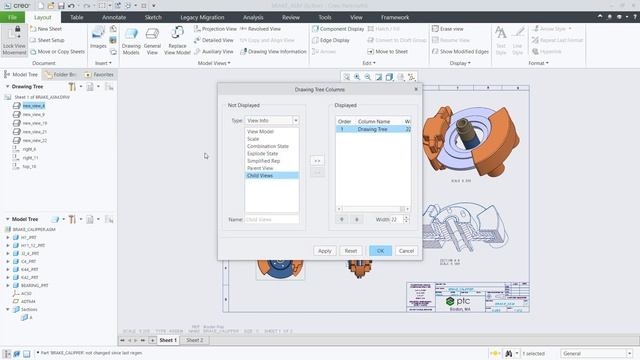Select Explode State in the list

pos(272,153)
